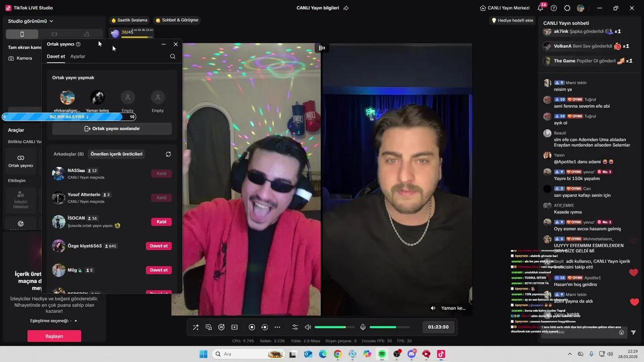Screen dimensions: 644x362
Task: Open the chat filter funnel icon
Action: 633,332
